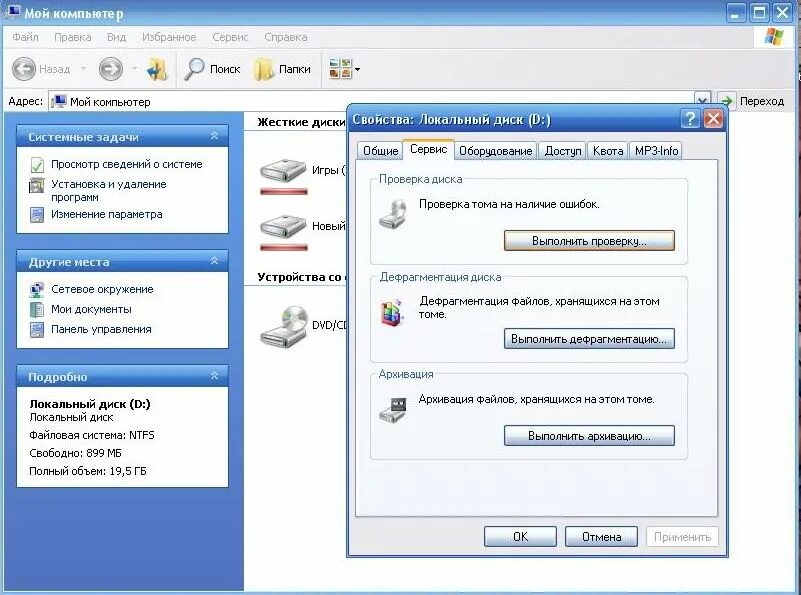Open Панель управления link

click(101, 329)
